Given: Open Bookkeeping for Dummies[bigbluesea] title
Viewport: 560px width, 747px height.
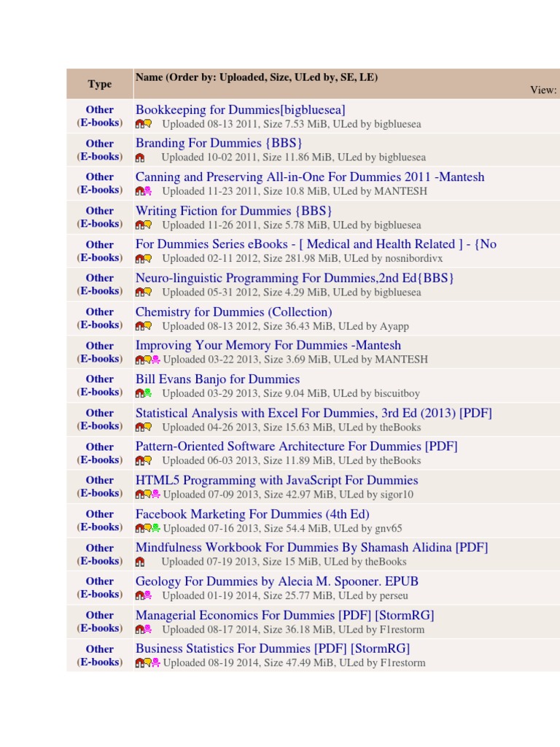Looking at the screenshot, I should [x=241, y=109].
